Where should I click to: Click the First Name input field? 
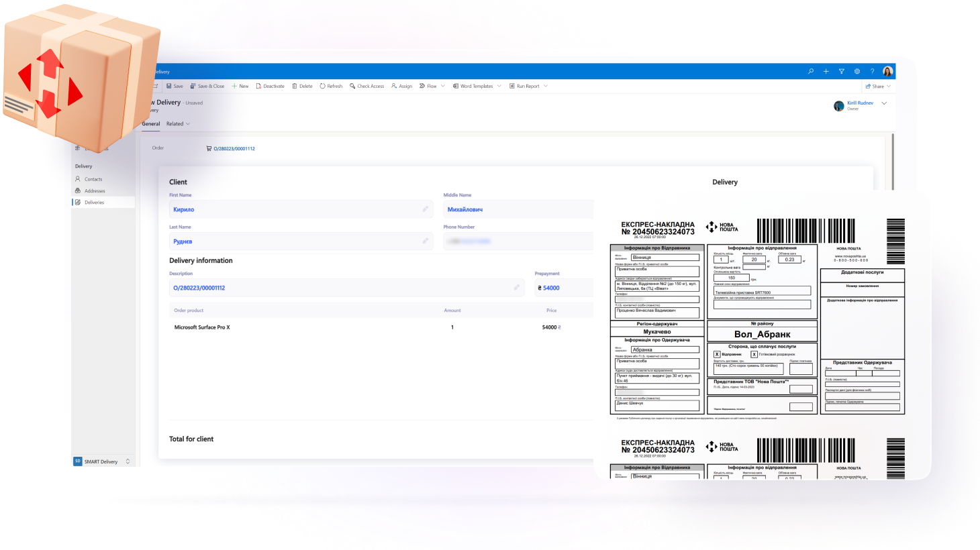pyautogui.click(x=295, y=209)
